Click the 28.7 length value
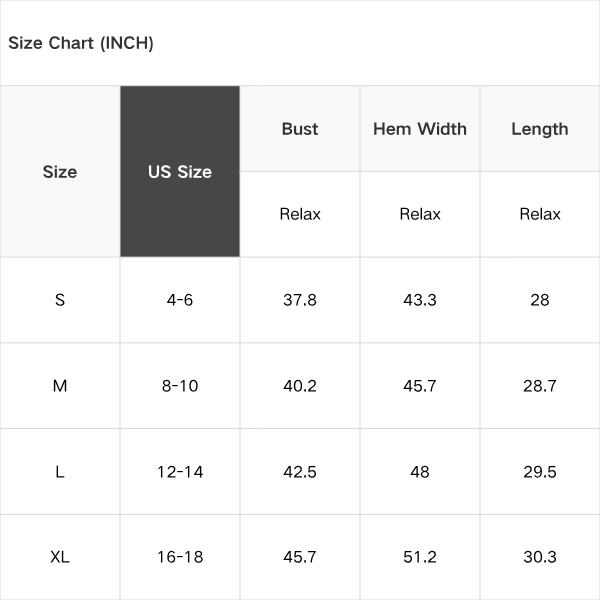The image size is (600, 600). coord(540,385)
